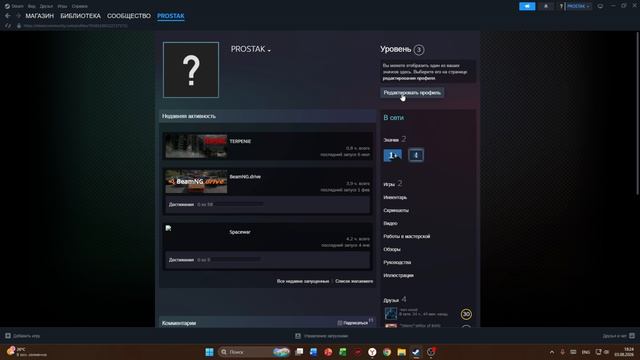Image resolution: width=640 pixels, height=360 pixels.
Task: Click the BeamNG.drive achievements progress bar
Action: pyautogui.click(x=238, y=204)
